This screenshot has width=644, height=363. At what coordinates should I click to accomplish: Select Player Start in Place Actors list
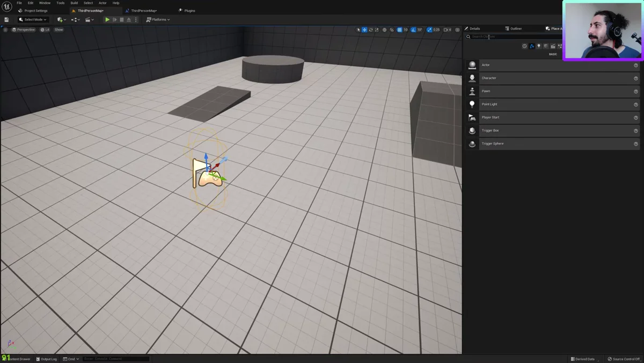tap(553, 117)
